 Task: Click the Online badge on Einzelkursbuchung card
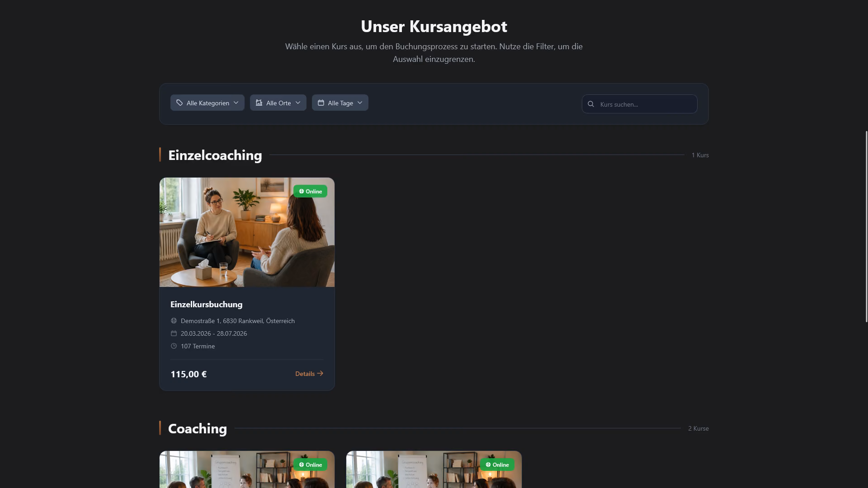pos(310,191)
